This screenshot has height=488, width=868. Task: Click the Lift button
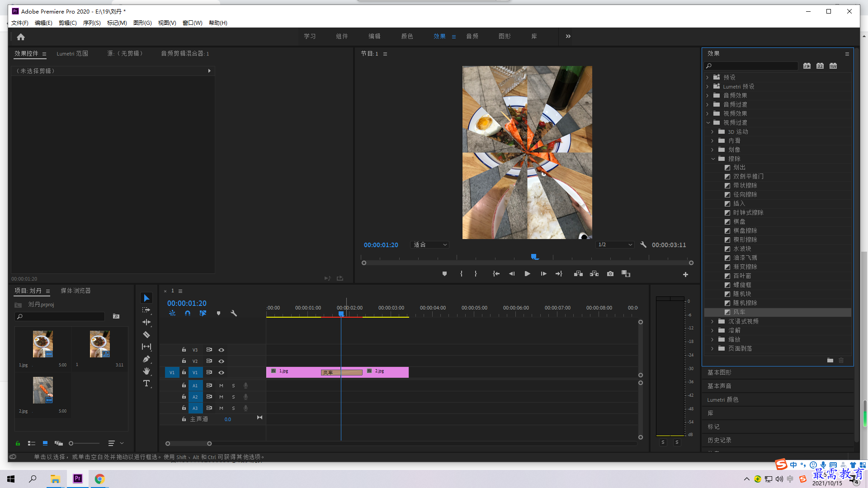[578, 274]
